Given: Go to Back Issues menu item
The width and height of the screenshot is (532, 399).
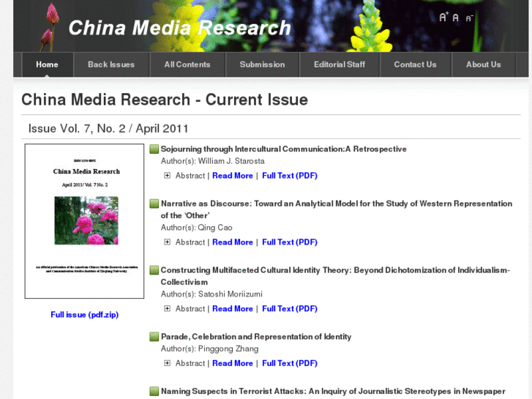Looking at the screenshot, I should (111, 64).
